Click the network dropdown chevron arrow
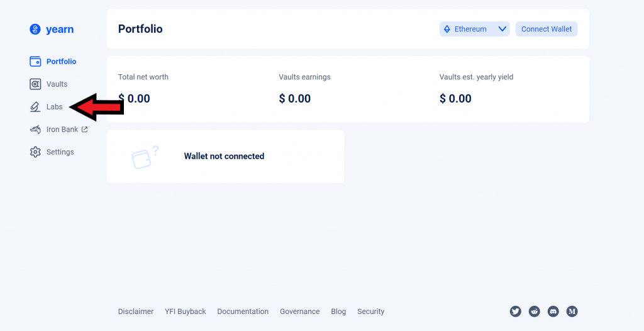This screenshot has height=331, width=644. point(502,29)
